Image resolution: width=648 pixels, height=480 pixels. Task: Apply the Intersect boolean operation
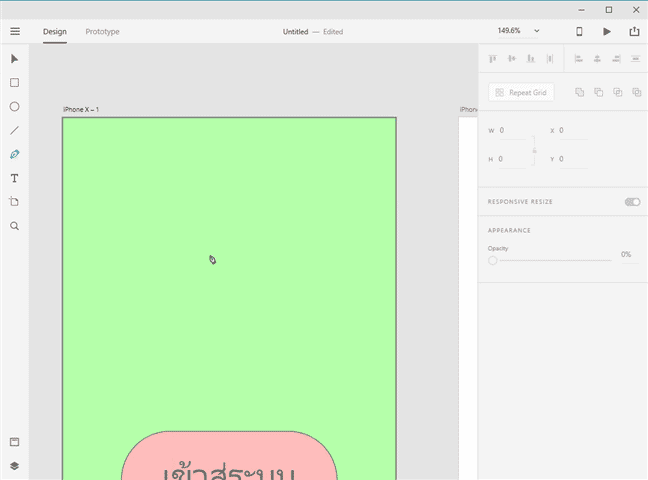pos(617,92)
